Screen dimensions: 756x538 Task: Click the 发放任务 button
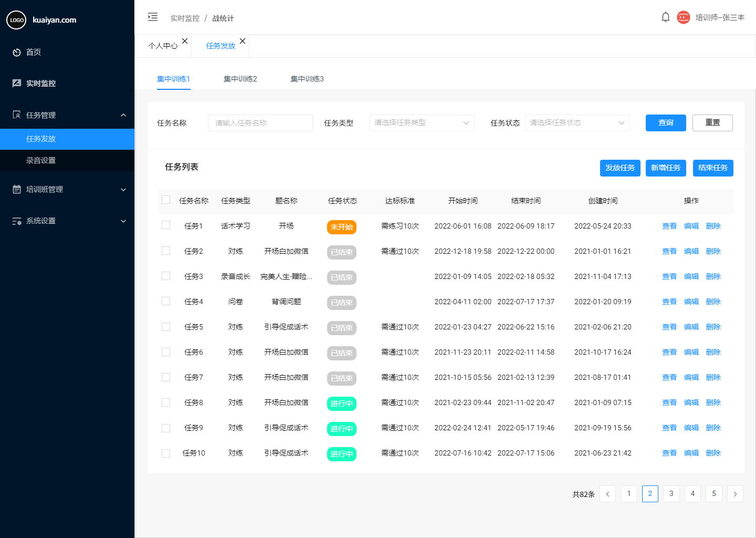point(620,168)
